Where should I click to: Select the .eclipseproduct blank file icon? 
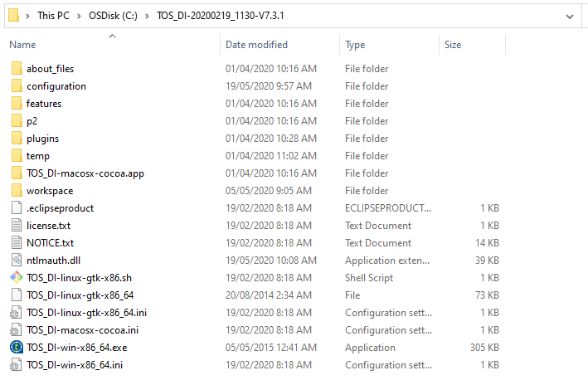point(17,208)
